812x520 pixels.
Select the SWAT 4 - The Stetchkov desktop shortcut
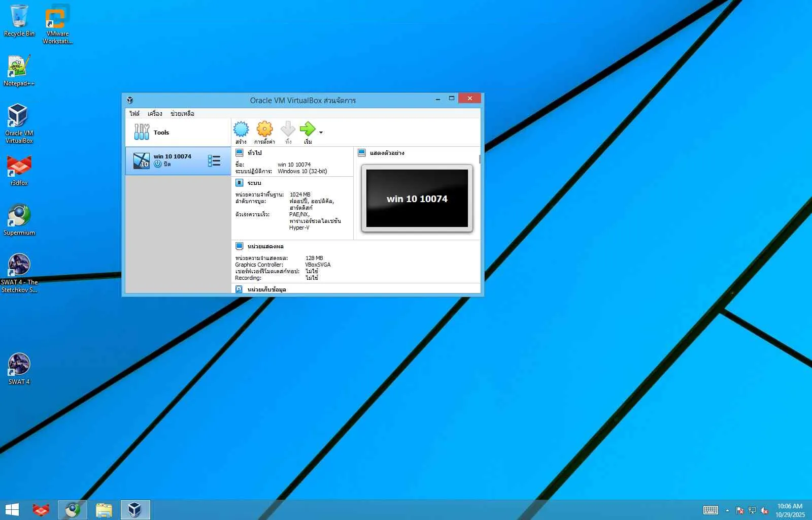point(19,273)
